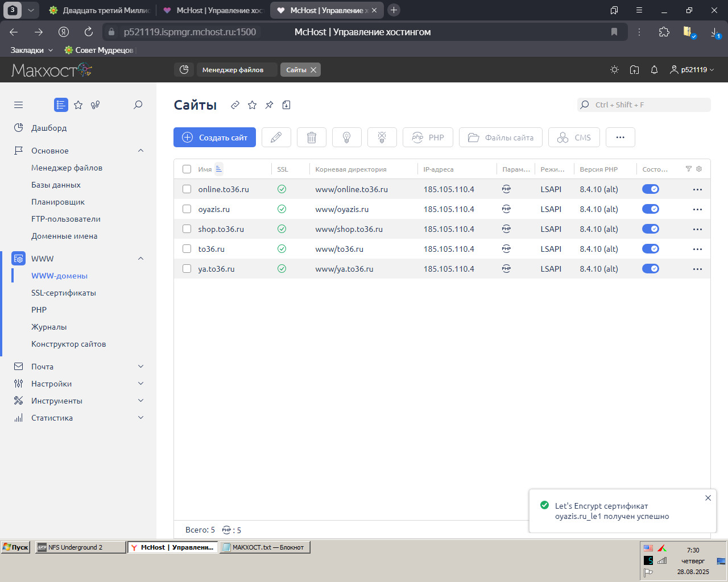The width and height of the screenshot is (728, 582).
Task: Toggle the state switch for to36.ru
Action: click(651, 249)
